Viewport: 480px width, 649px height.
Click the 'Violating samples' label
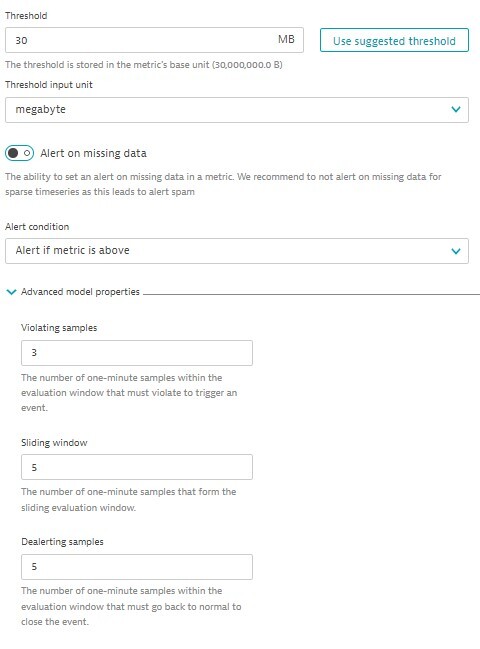59,328
